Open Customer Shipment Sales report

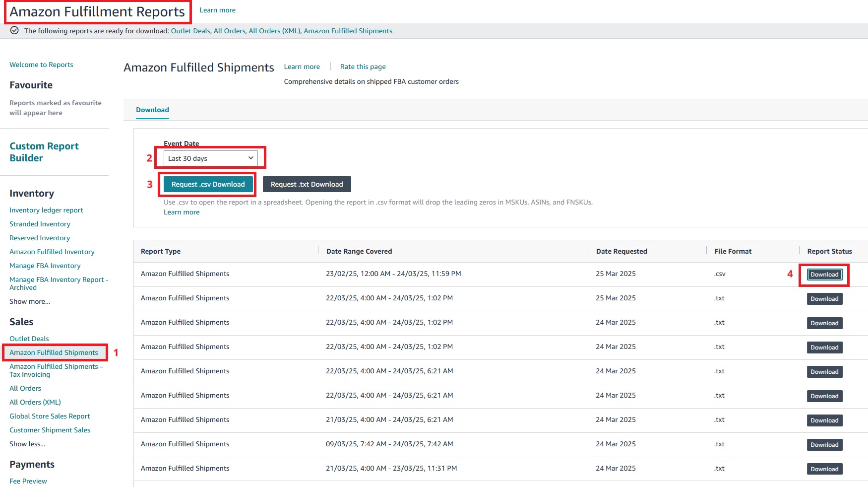50,430
